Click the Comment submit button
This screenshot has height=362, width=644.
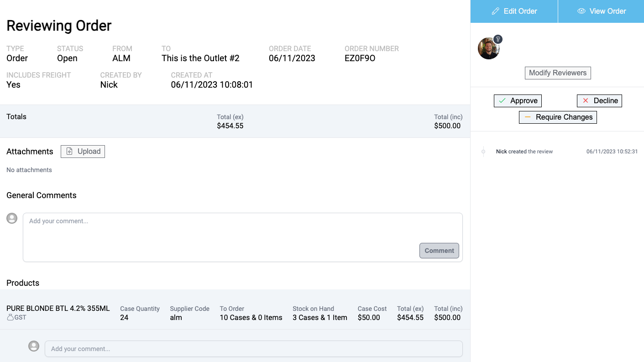point(439,251)
